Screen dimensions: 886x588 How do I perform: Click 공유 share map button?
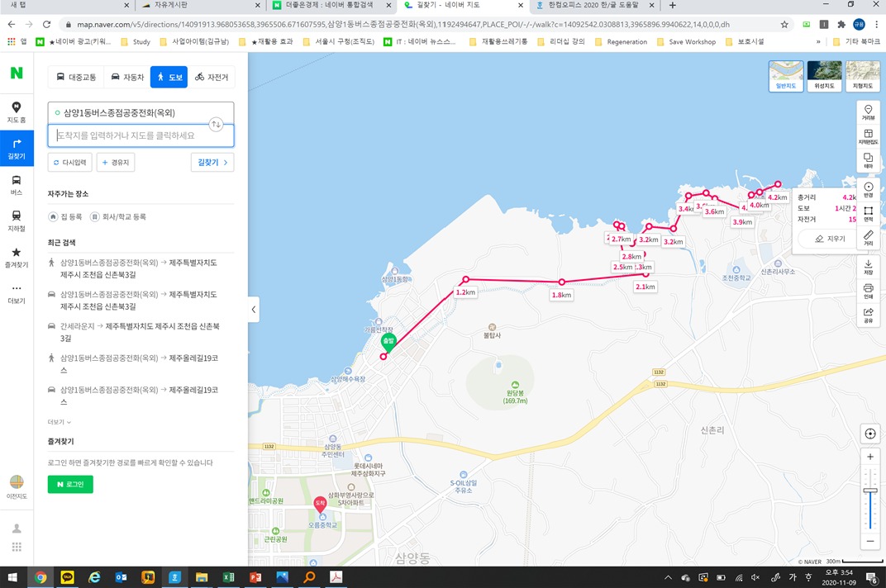coord(869,315)
